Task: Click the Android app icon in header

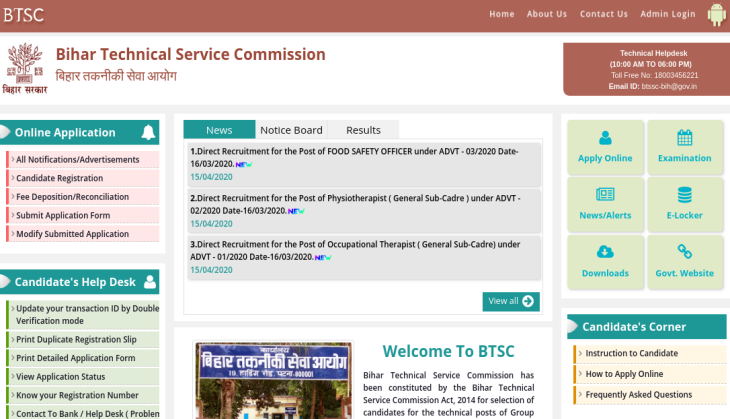Action: point(716,15)
